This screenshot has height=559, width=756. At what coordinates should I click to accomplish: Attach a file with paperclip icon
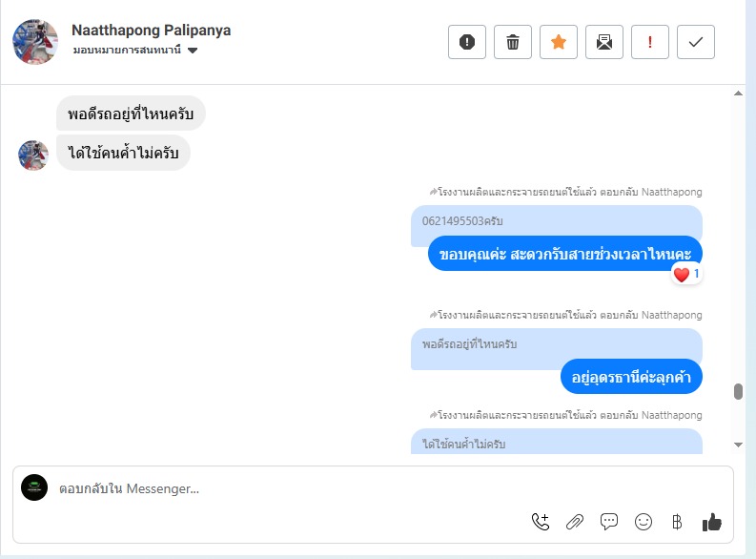click(x=575, y=522)
